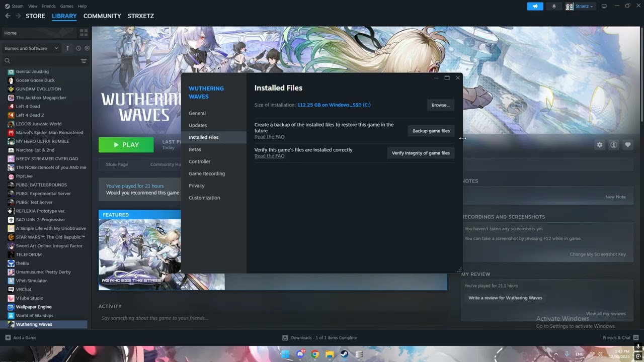
Task: Click the installation size drive link
Action: 334,105
